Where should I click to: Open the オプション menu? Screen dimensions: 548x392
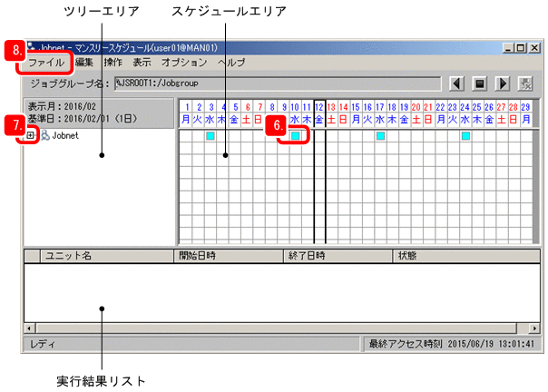184,63
